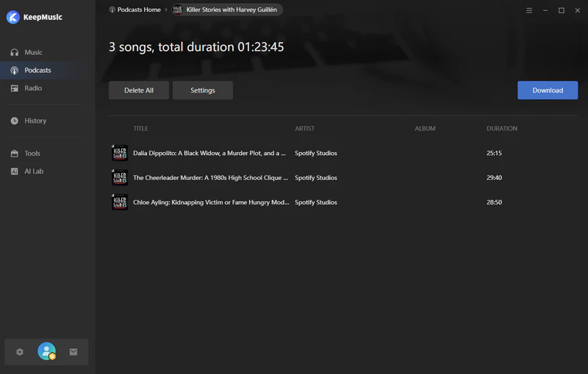Select the Podcasts sidebar icon
The image size is (588, 374).
pos(14,70)
